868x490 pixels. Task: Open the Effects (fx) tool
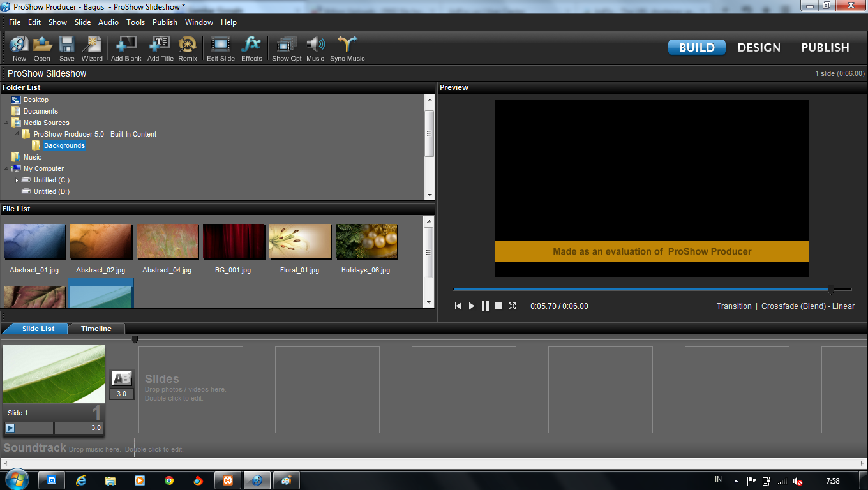251,48
